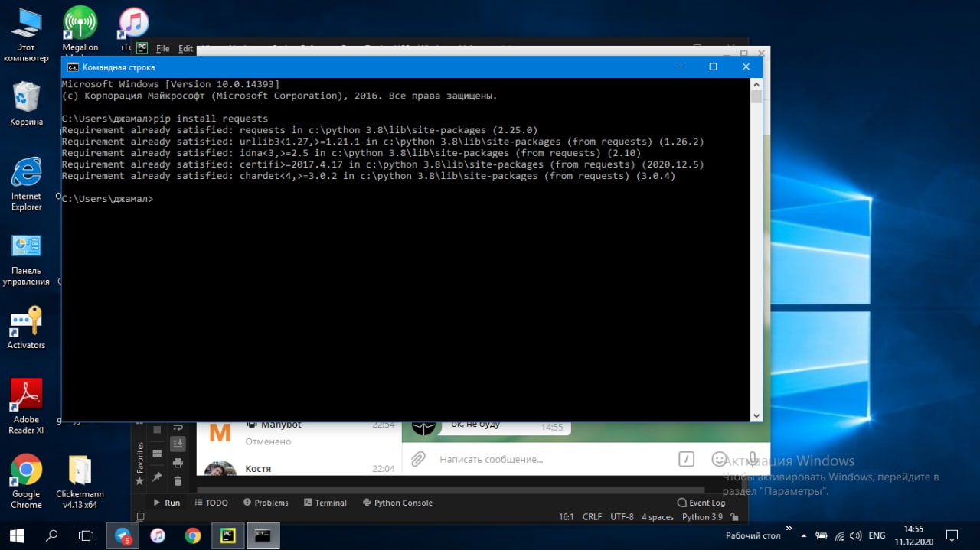Click the PyCharm PC logo in title bar
The width and height of the screenshot is (980, 550).
142,47
